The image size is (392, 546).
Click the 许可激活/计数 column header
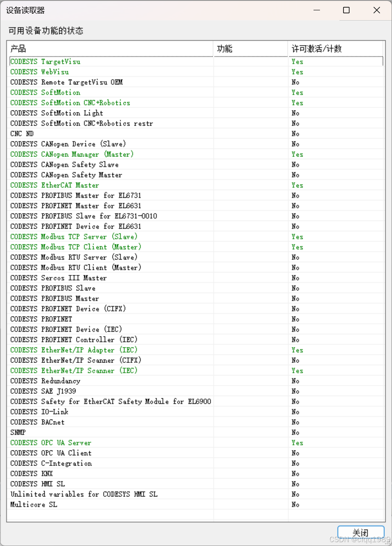pos(335,49)
